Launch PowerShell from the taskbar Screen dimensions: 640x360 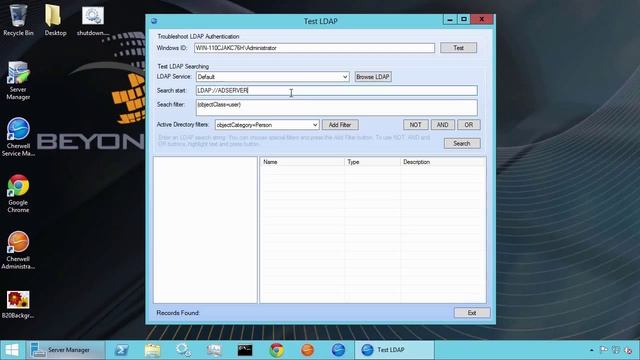122,350
